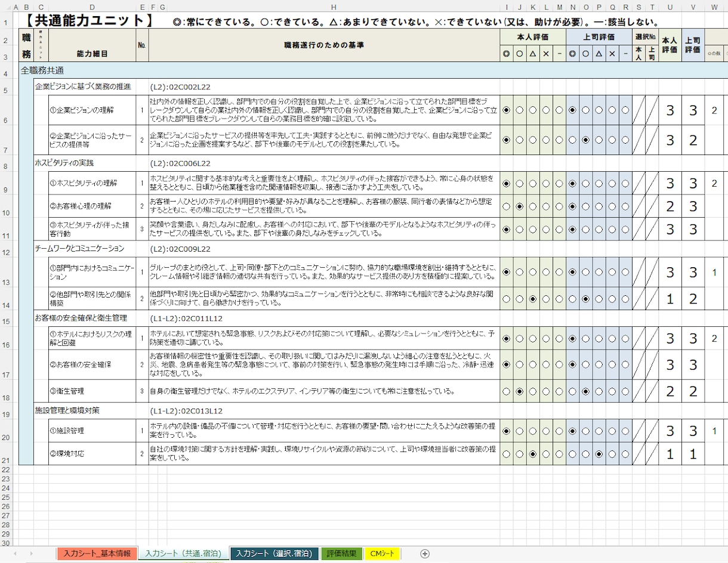Open the 入力シート_基本情報 sheet tab
Screen dimensions: 728x563
pos(97,553)
